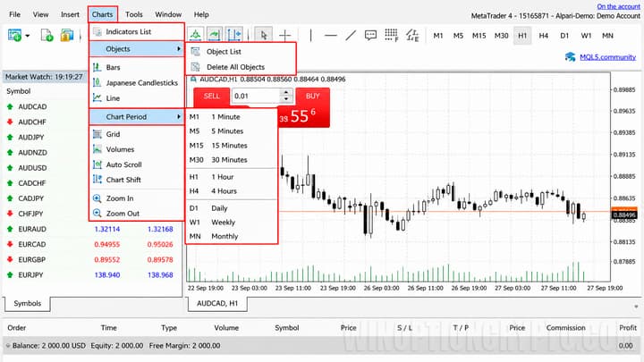Click the MQL5 community graduation cap icon
This screenshot has height=362, width=644.
(570, 56)
